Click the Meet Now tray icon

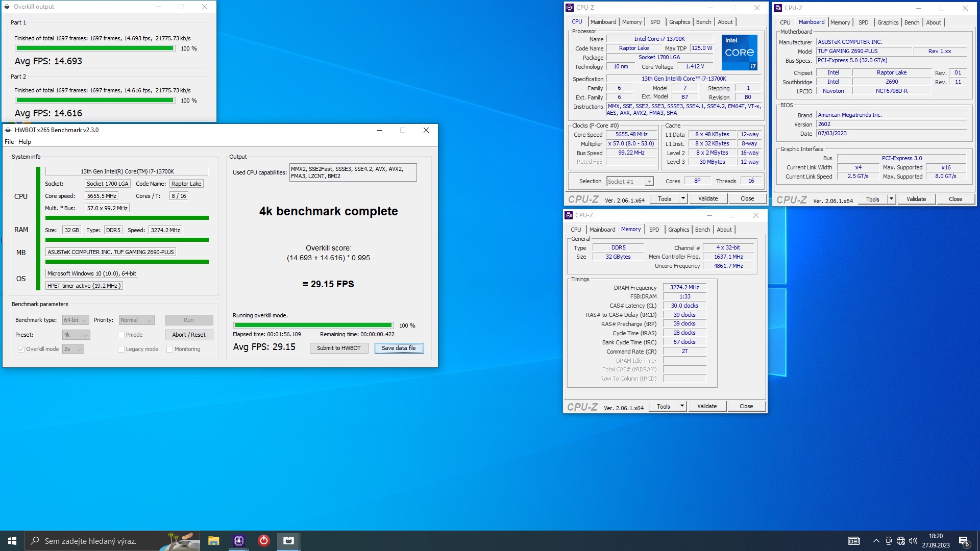[x=889, y=541]
